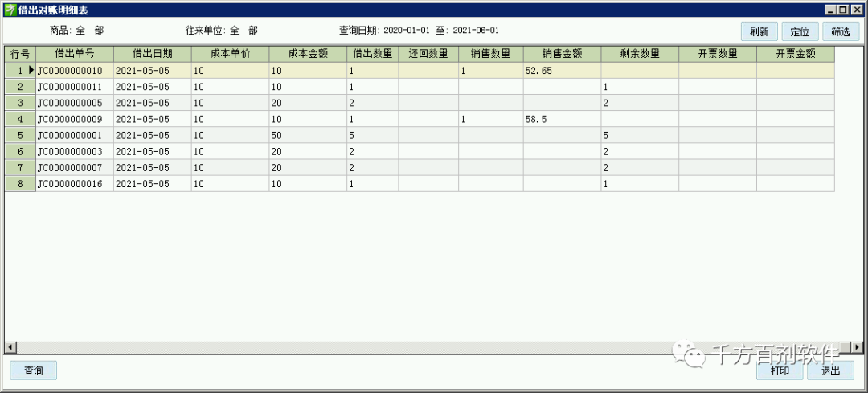Image resolution: width=868 pixels, height=393 pixels.
Task: Click the 销售金额 column header
Action: 562,54
